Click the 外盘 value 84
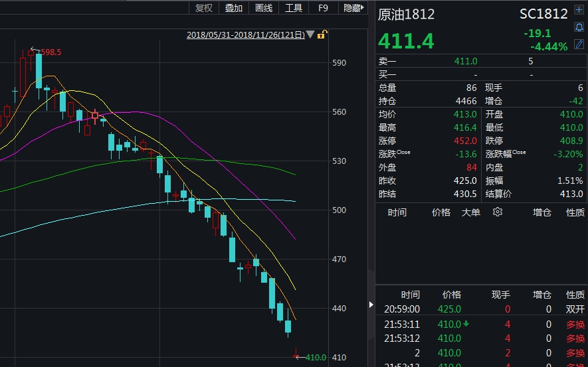The image size is (588, 367). (x=472, y=167)
